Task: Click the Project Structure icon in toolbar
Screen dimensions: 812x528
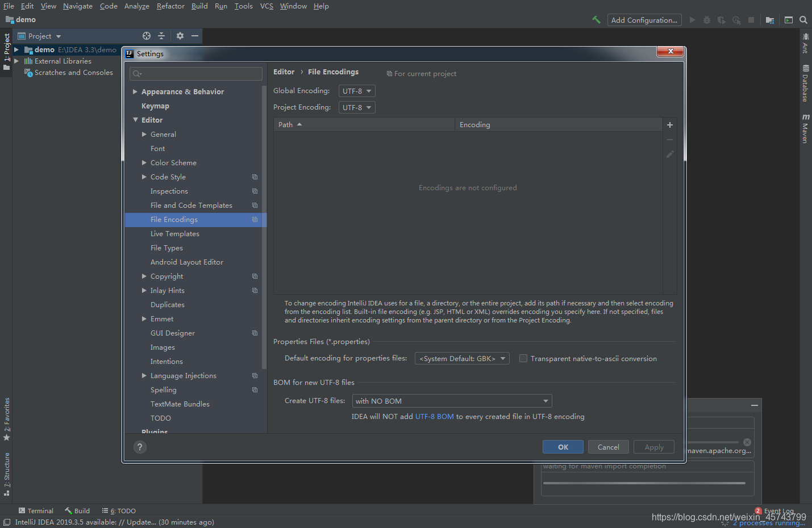Action: (770, 20)
